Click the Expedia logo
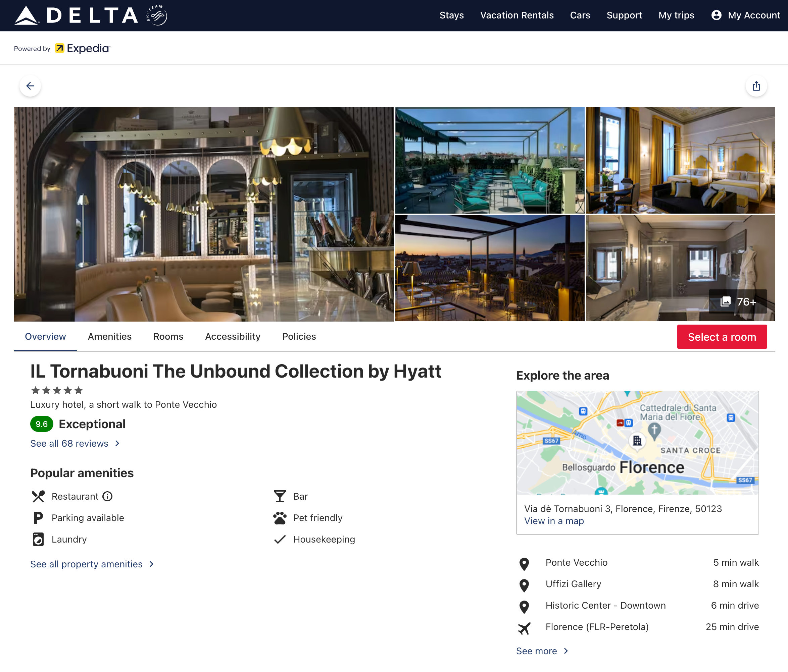This screenshot has width=788, height=672. pos(83,48)
